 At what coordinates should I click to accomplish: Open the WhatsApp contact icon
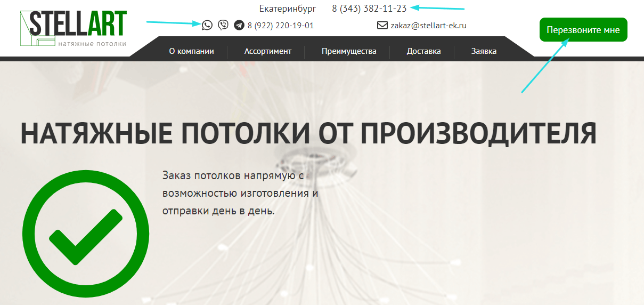tap(207, 25)
